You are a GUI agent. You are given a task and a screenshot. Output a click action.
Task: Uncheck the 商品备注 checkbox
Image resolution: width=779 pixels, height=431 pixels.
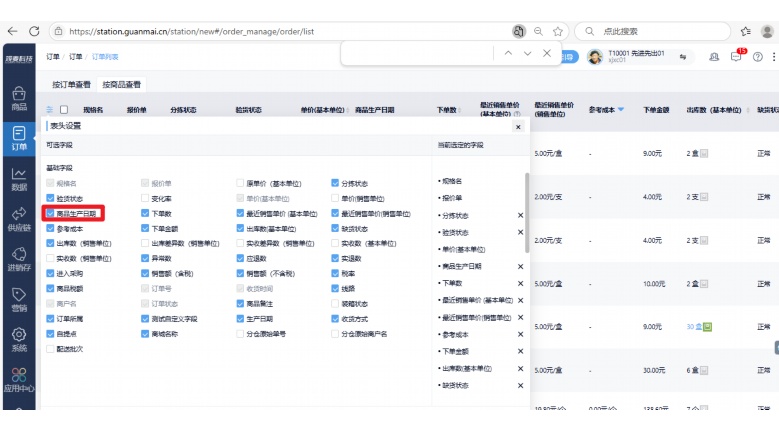coord(240,304)
